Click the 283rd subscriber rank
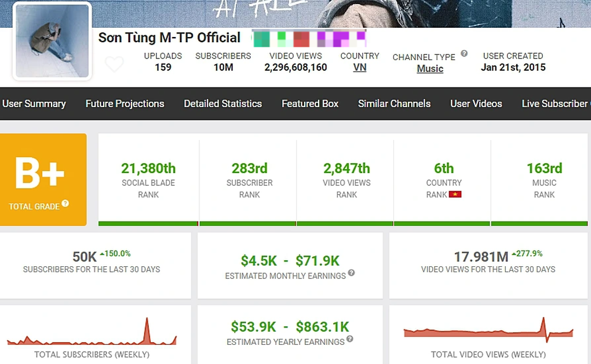The width and height of the screenshot is (591, 364). pyautogui.click(x=250, y=168)
